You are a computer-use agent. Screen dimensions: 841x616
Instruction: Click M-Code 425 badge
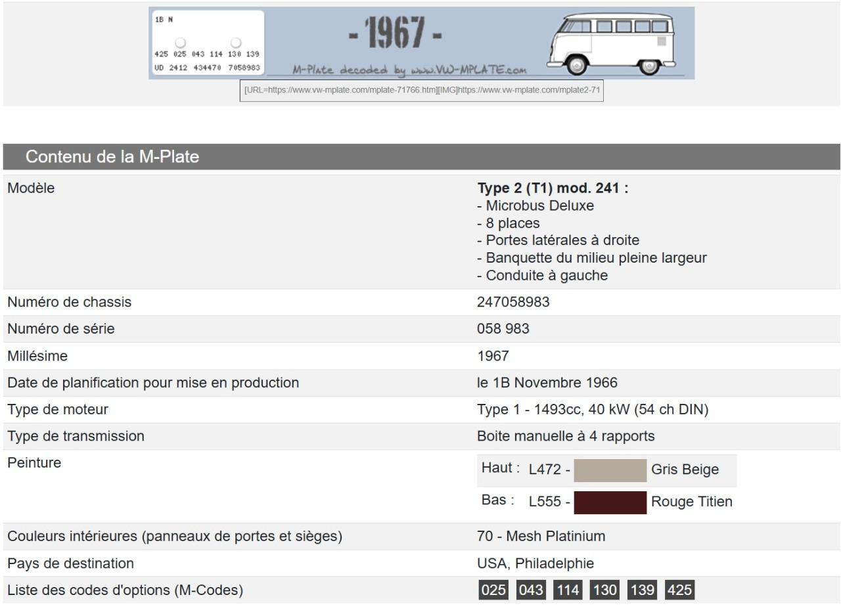[x=679, y=590]
